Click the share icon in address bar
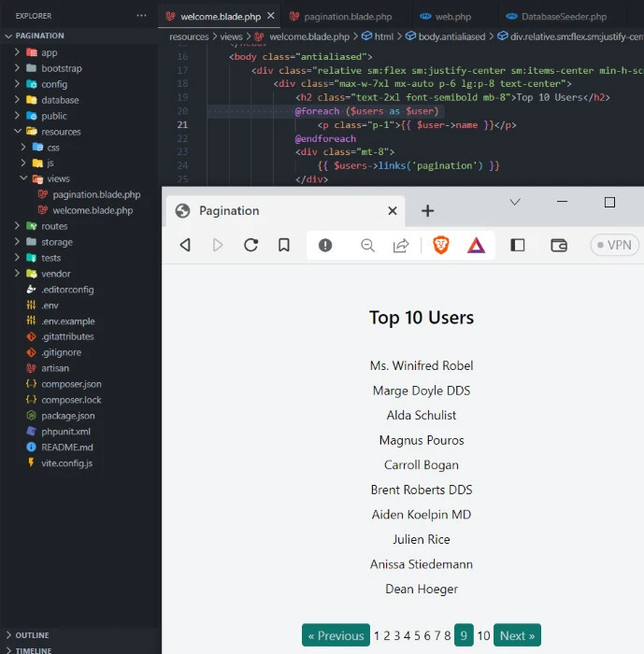Image resolution: width=644 pixels, height=654 pixels. [401, 245]
